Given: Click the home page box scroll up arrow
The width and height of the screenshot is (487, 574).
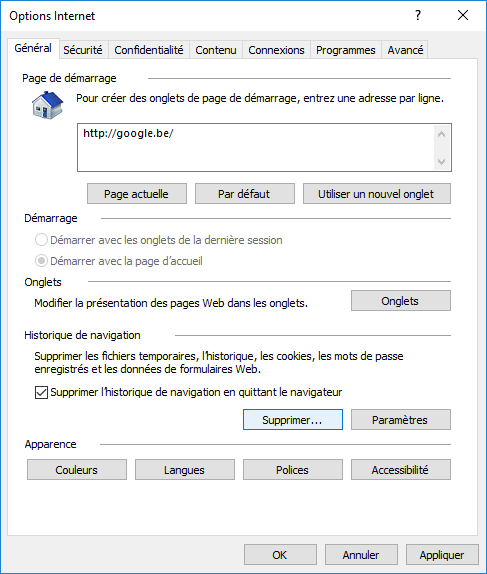Looking at the screenshot, I should 442,134.
